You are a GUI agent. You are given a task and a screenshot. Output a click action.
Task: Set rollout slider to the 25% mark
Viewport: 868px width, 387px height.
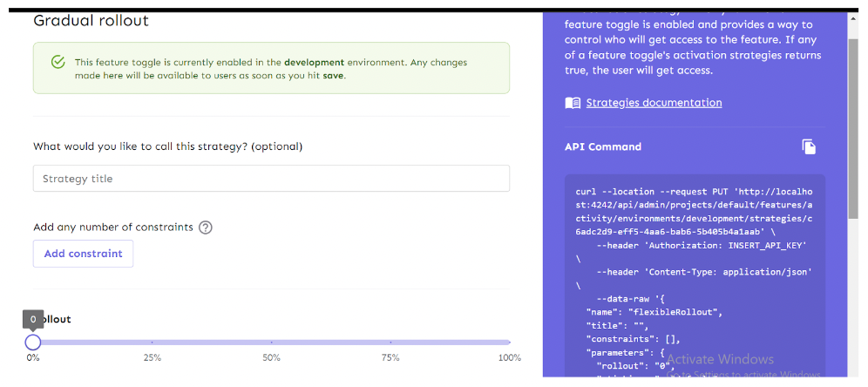tap(153, 342)
